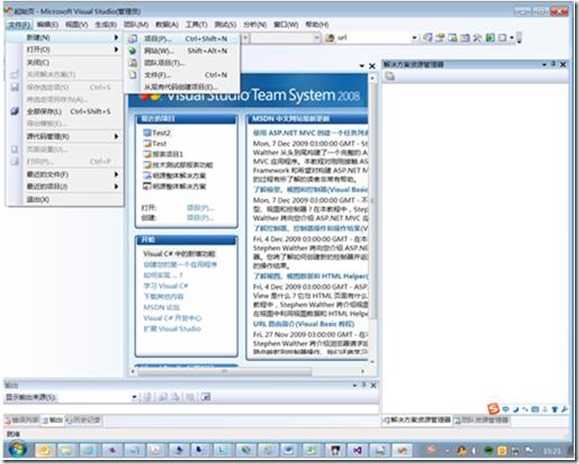Image resolution: width=579 pixels, height=464 pixels.
Task: Open the 帮助(H) menu
Action: 317,25
